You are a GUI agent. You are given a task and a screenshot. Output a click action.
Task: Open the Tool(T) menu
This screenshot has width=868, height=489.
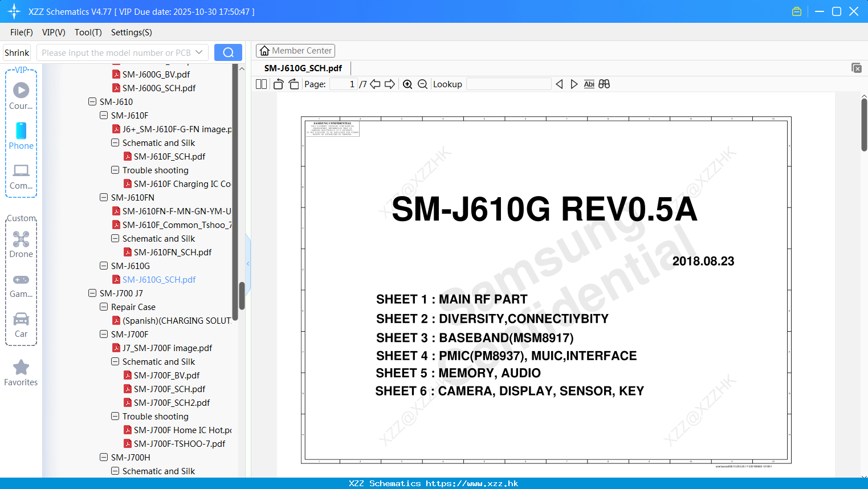coord(88,32)
